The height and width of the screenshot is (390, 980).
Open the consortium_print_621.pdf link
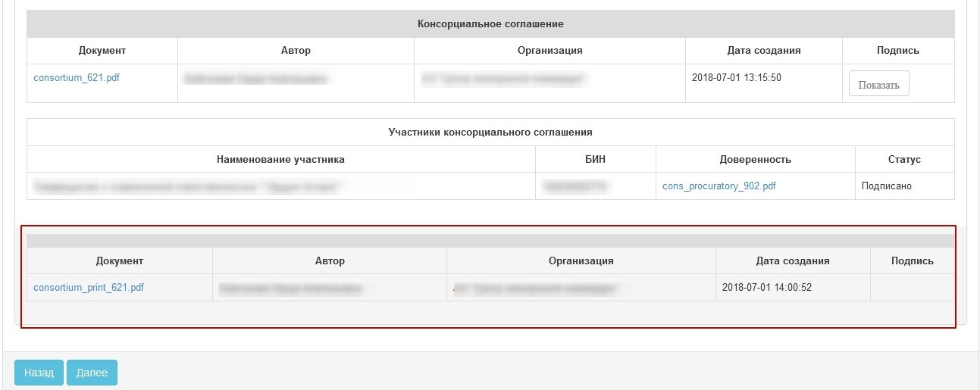(x=89, y=288)
